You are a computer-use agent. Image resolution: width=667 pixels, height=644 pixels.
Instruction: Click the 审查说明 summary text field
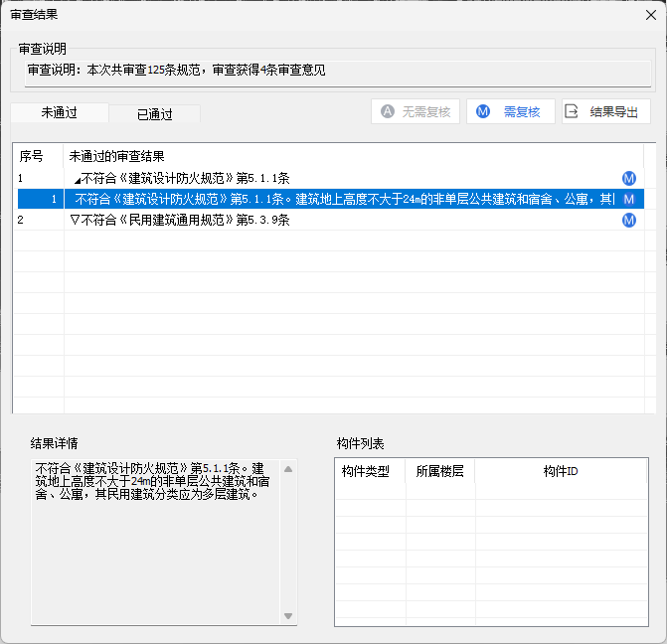(x=338, y=74)
